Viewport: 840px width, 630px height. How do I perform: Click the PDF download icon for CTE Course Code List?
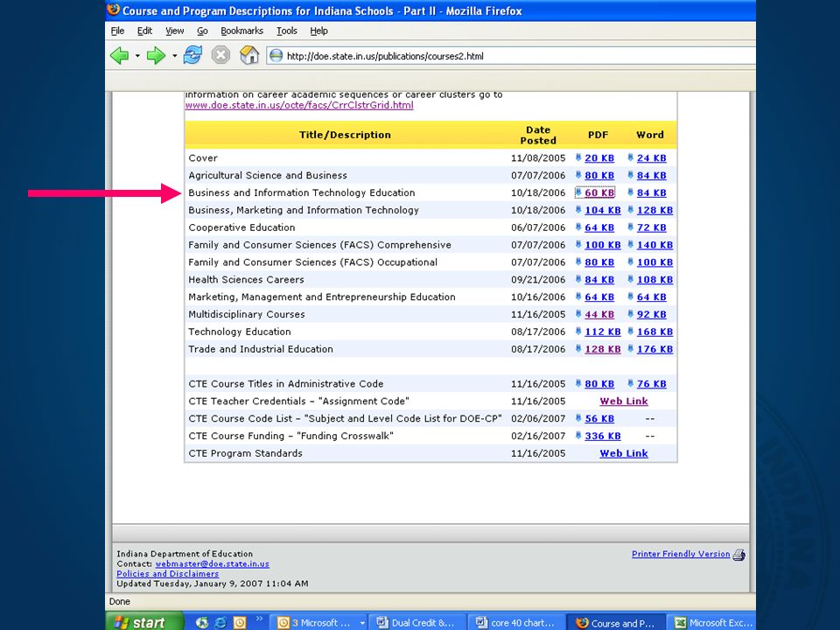(578, 418)
